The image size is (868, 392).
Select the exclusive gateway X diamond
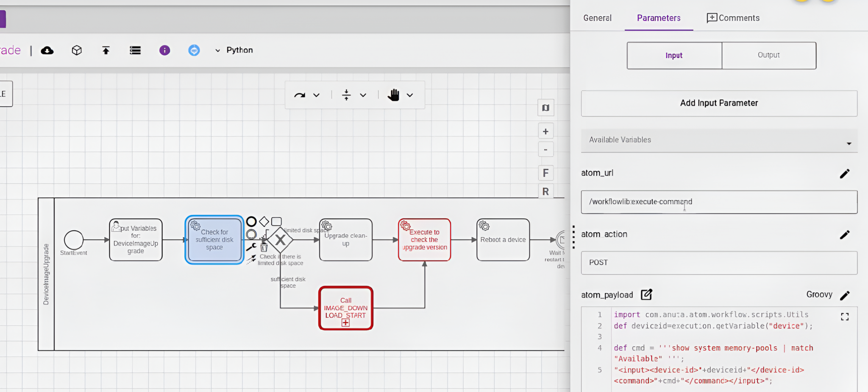click(x=280, y=240)
